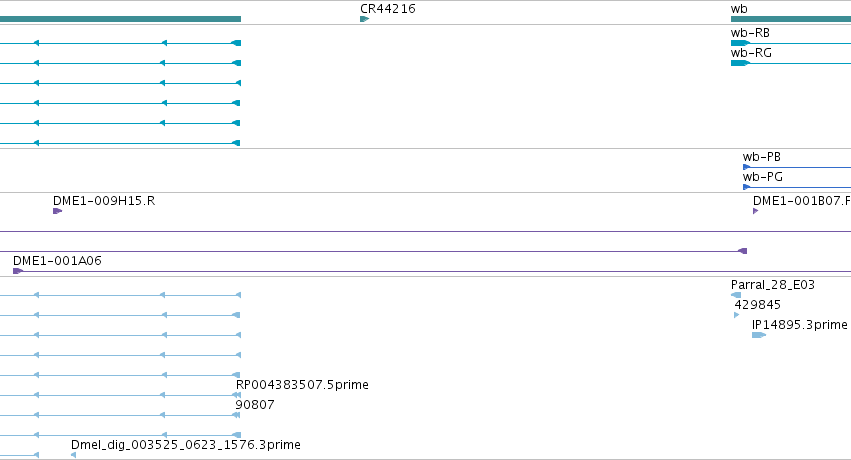Select the DME1-001A06 label

tap(57, 260)
